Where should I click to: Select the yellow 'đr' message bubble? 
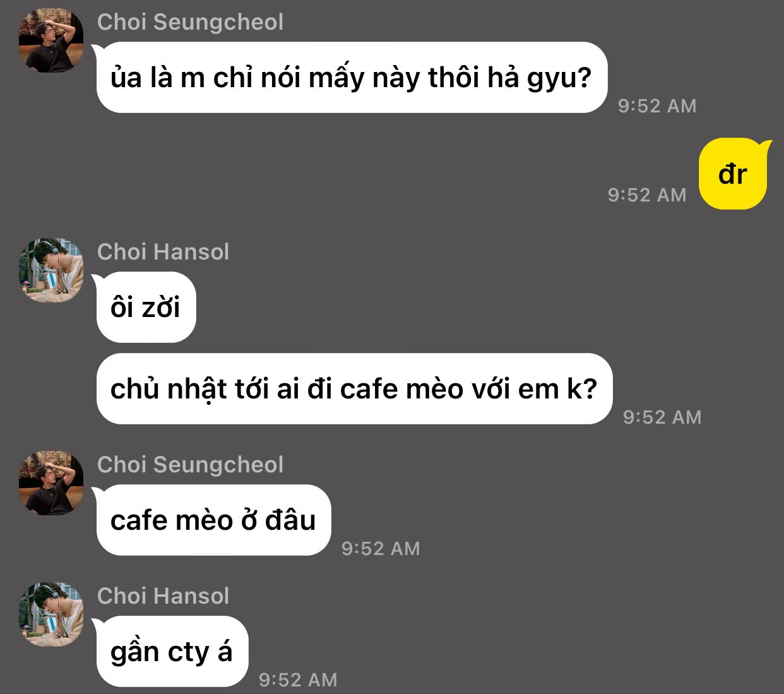click(x=735, y=174)
